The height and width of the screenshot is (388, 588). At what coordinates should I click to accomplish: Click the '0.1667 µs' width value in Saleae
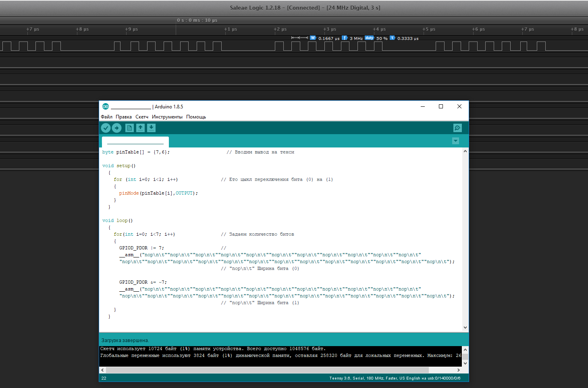329,39
